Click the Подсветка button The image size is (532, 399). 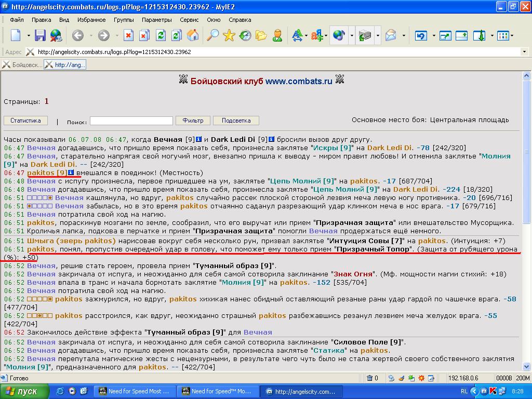click(236, 121)
